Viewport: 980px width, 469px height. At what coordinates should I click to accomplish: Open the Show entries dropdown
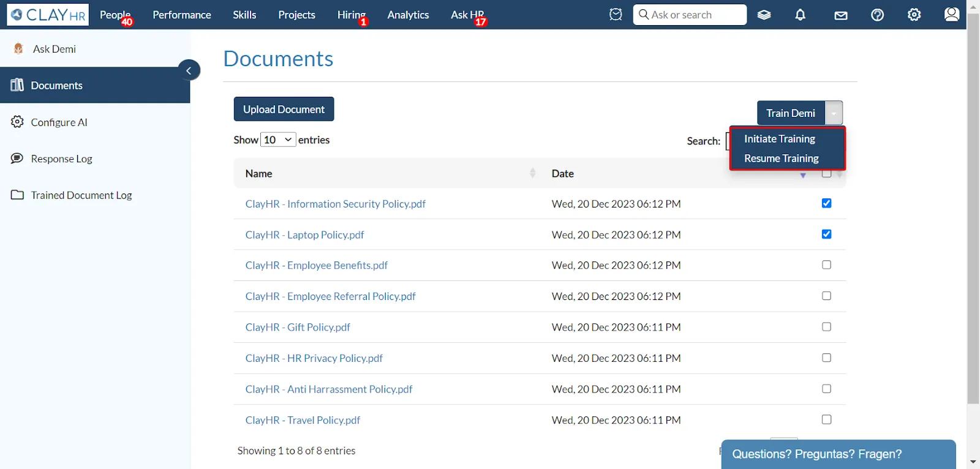[x=278, y=140]
